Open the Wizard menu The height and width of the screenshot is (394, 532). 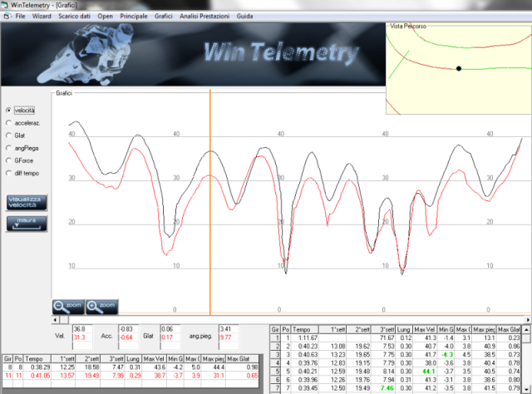click(x=42, y=16)
